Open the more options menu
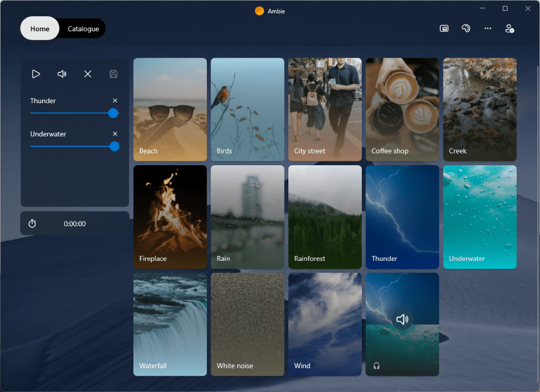 (488, 29)
